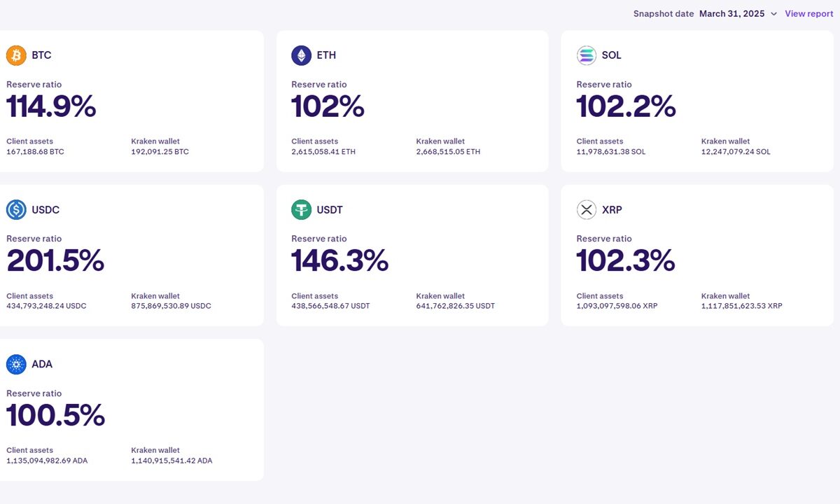This screenshot has width=840, height=504.
Task: Click the Ethereum ETH coin icon
Action: tap(302, 55)
